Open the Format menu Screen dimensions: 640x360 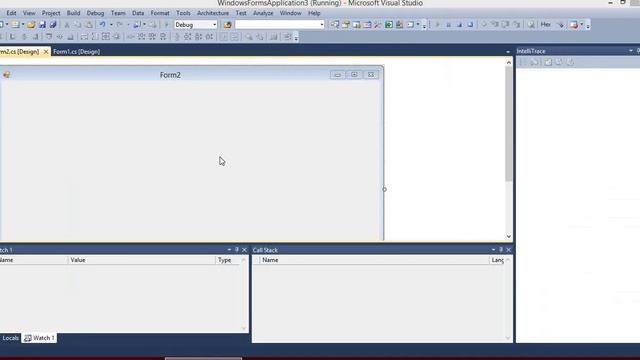(160, 13)
